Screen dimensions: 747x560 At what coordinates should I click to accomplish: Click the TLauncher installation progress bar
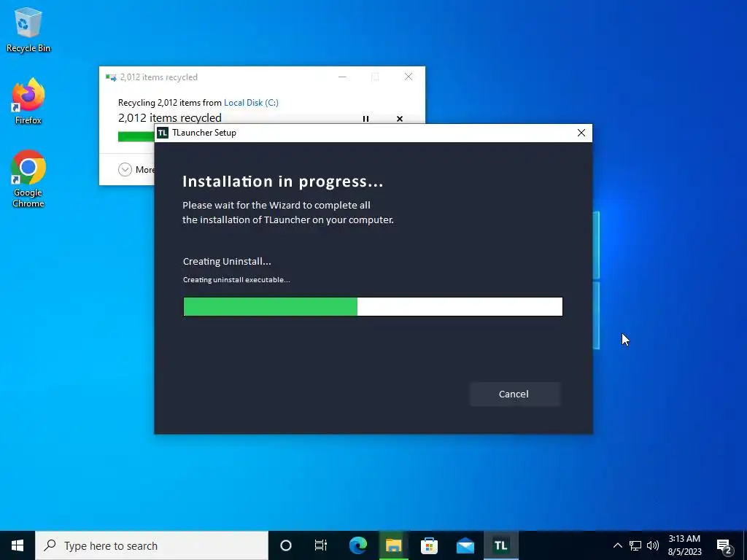(373, 307)
